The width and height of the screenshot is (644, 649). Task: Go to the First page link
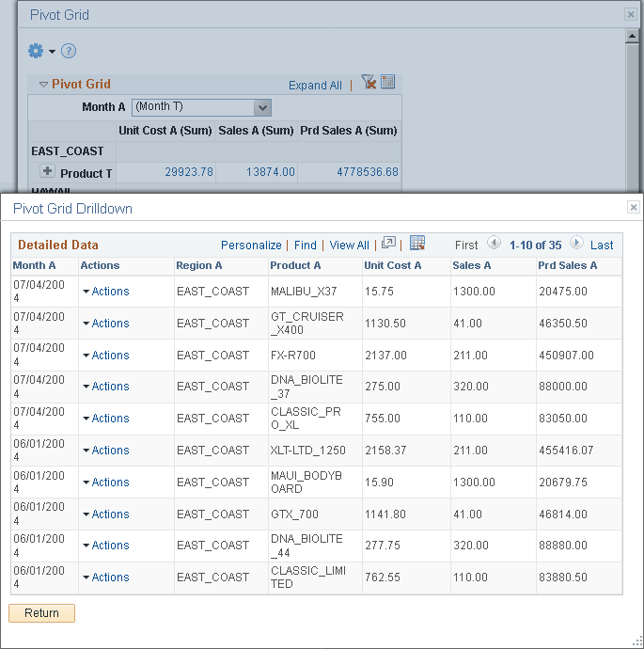point(466,245)
